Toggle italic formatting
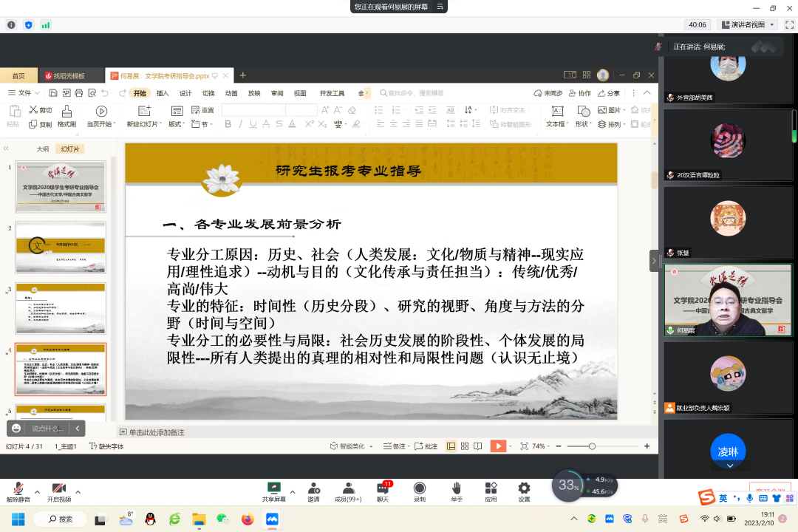 pos(240,123)
